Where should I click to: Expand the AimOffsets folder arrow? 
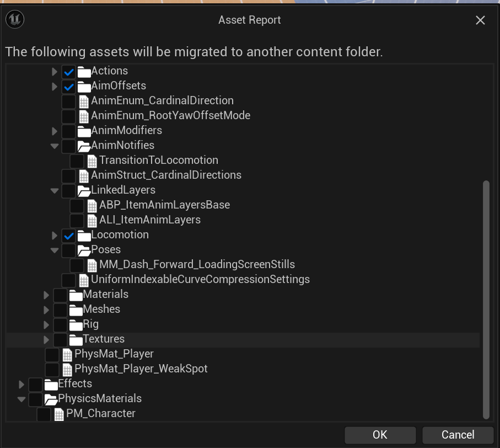55,87
